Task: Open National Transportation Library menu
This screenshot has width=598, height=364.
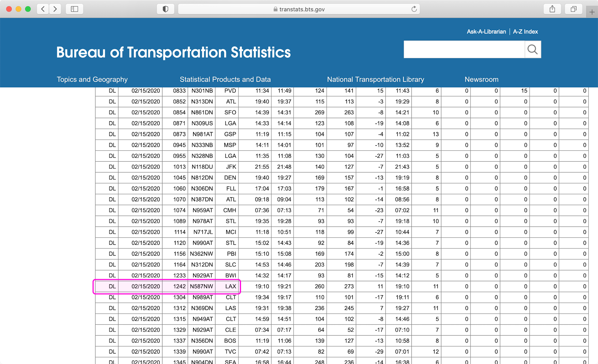Action: (x=375, y=79)
